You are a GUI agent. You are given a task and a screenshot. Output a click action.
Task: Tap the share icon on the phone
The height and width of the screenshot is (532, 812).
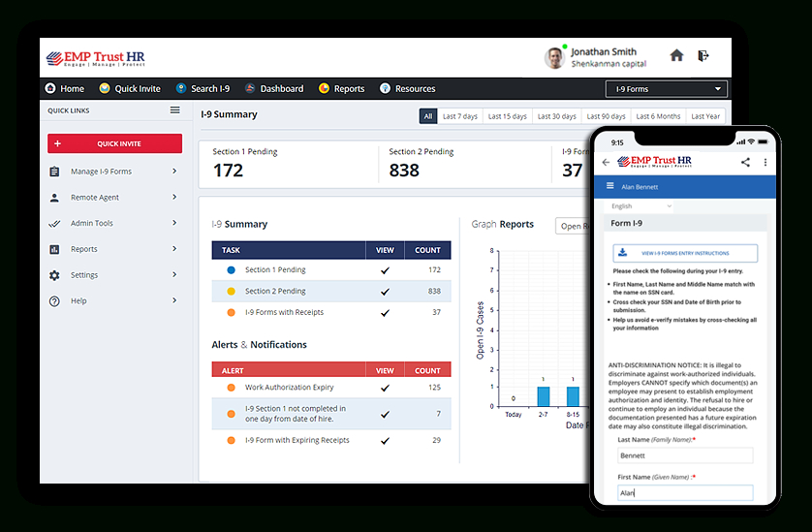coord(745,162)
